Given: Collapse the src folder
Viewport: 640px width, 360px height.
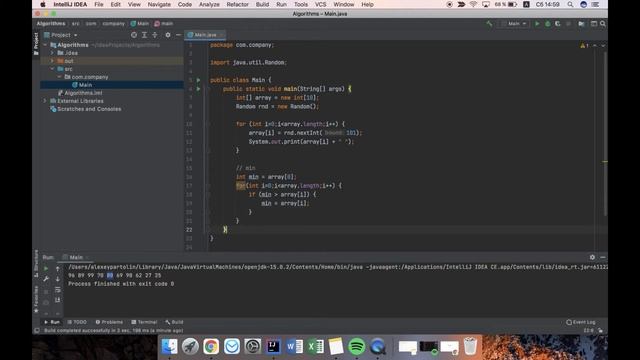Looking at the screenshot, I should (x=52, y=69).
